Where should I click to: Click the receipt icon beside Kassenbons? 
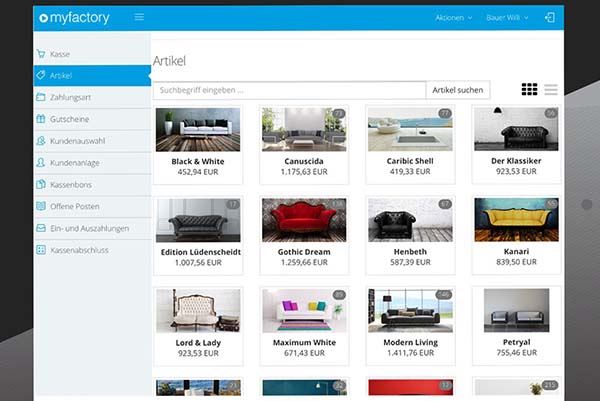pos(41,185)
